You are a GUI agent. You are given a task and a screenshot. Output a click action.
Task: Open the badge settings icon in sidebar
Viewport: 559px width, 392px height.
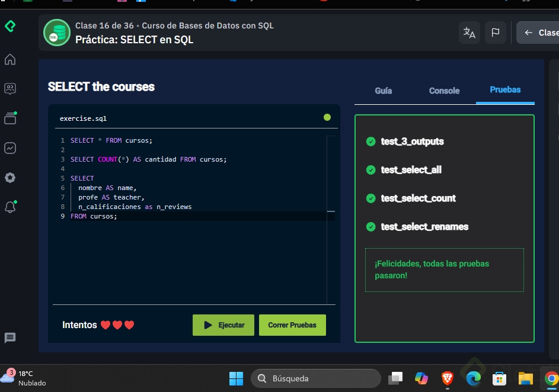(x=10, y=177)
